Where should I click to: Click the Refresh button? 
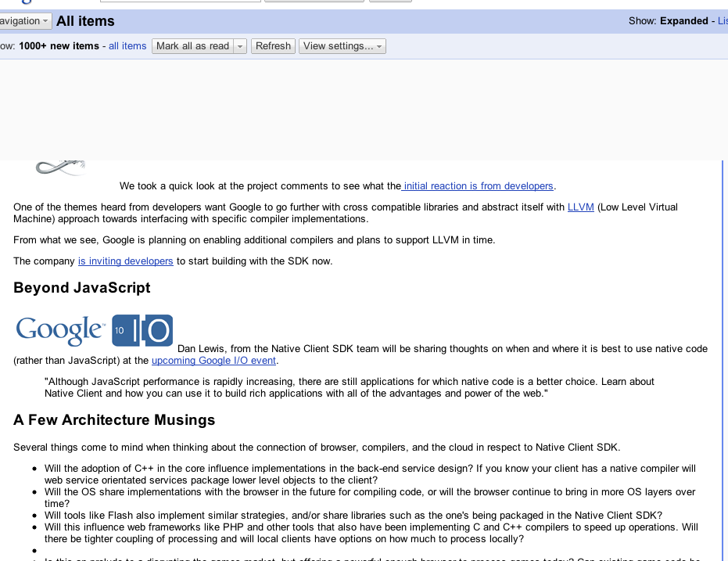[273, 46]
